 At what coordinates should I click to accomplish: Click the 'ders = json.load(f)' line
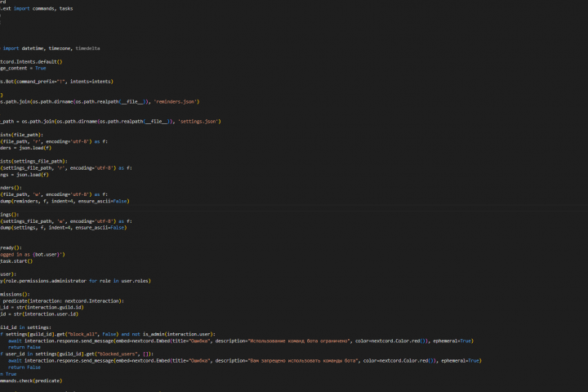tap(25, 148)
